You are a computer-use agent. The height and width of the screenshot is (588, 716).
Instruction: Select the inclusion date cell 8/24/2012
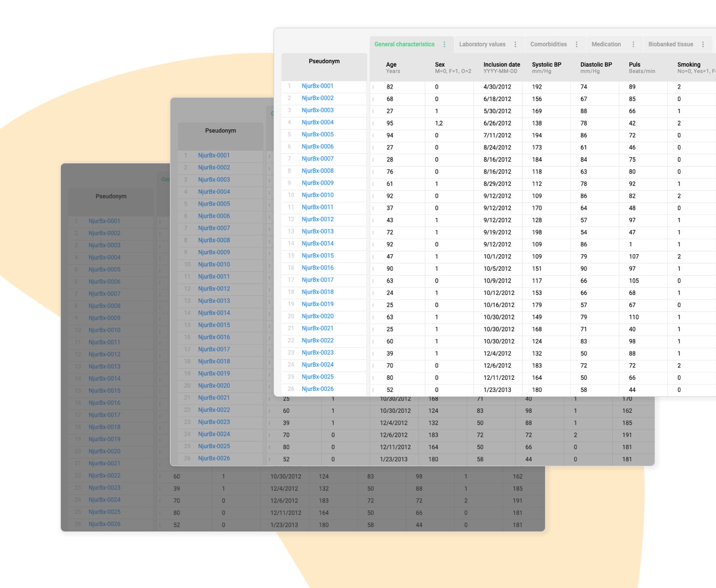497,147
